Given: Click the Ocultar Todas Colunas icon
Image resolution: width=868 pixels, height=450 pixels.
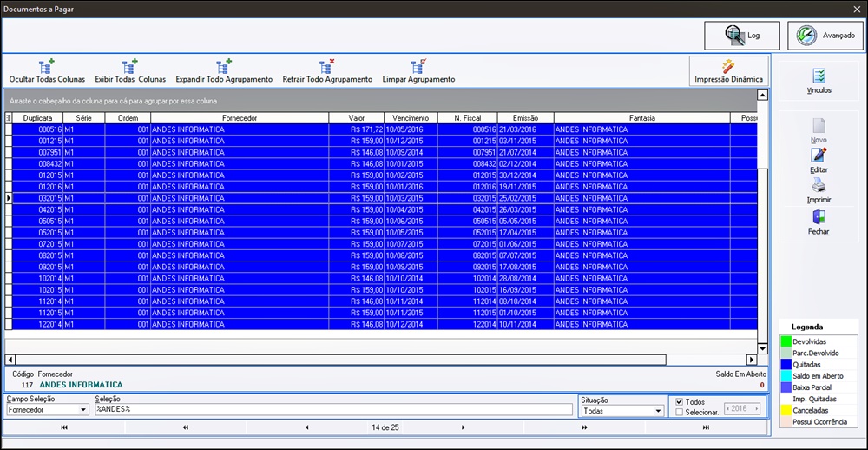Looking at the screenshot, I should pos(47,66).
